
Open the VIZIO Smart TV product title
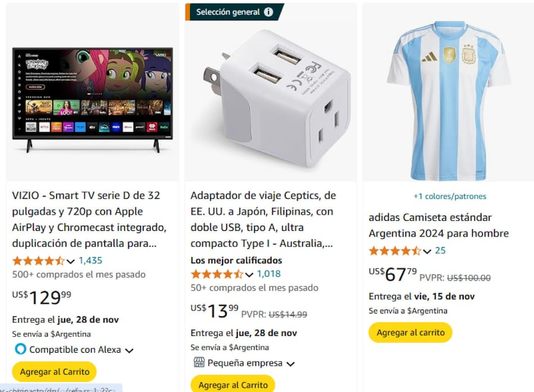[x=89, y=219]
